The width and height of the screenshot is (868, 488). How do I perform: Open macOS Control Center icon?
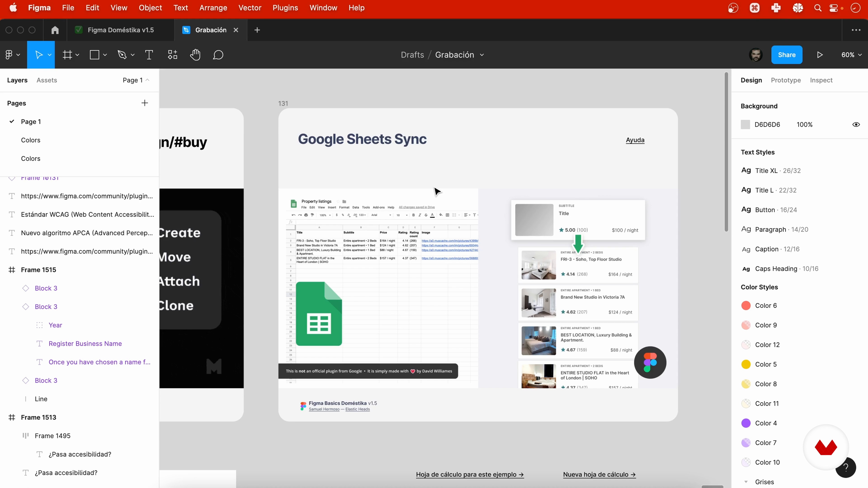[834, 8]
